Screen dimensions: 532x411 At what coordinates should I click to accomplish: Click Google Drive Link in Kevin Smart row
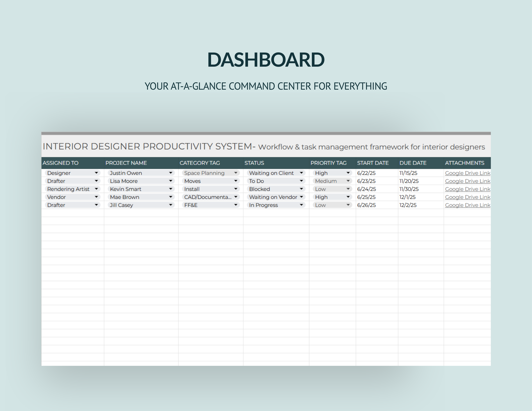467,189
